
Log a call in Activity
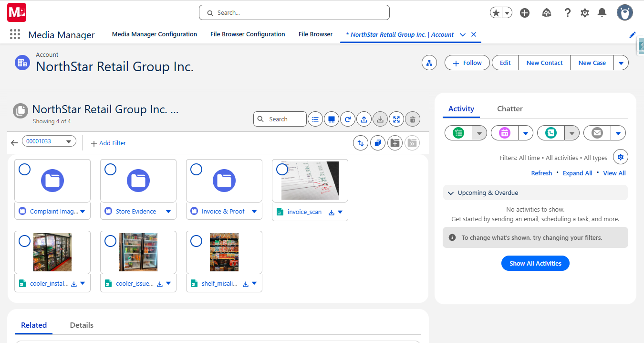[x=551, y=133]
